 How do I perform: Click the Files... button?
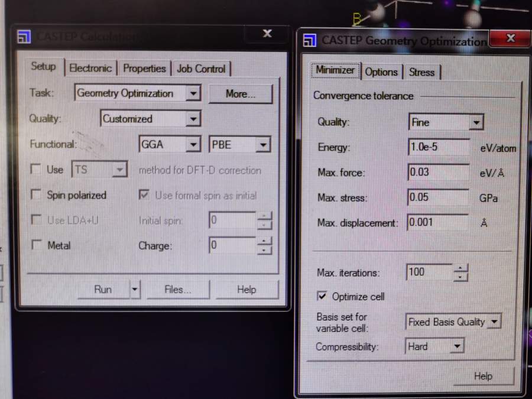(178, 290)
